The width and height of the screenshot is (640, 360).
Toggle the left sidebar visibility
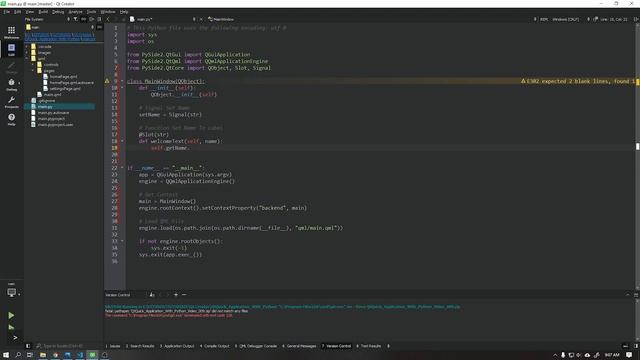(28, 346)
